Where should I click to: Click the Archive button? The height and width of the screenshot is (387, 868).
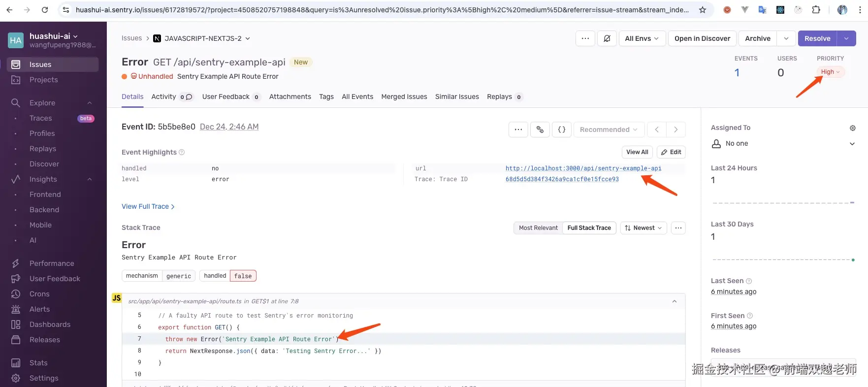click(x=758, y=38)
